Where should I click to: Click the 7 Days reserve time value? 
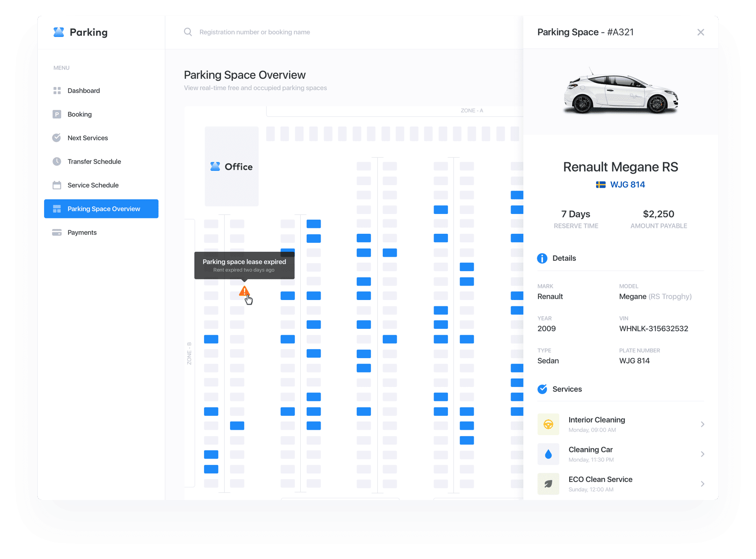(576, 214)
